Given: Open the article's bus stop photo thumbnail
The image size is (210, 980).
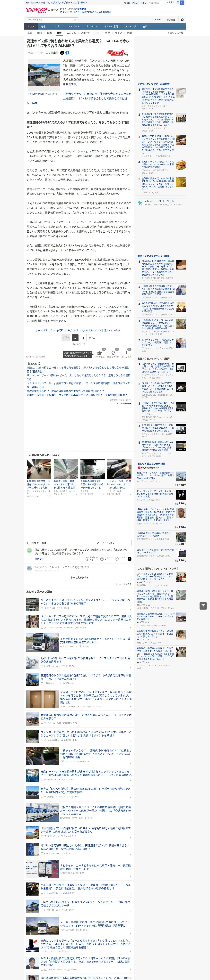Looking at the screenshot, I should click(x=44, y=75).
